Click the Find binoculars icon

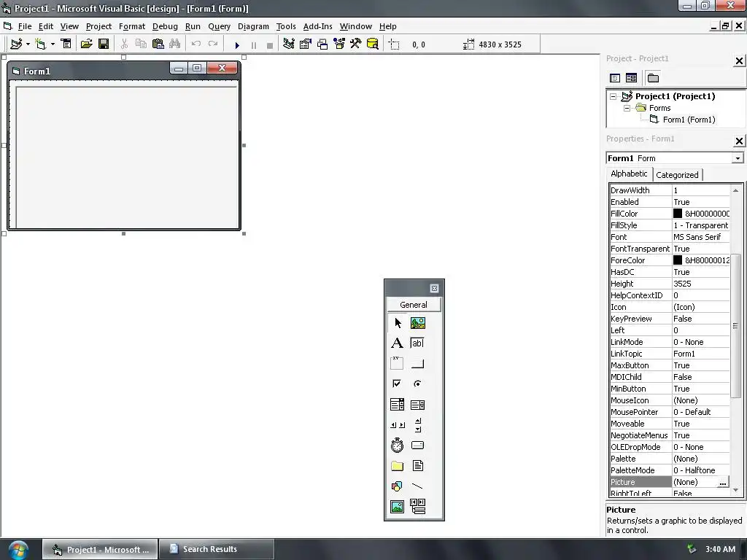pyautogui.click(x=175, y=44)
